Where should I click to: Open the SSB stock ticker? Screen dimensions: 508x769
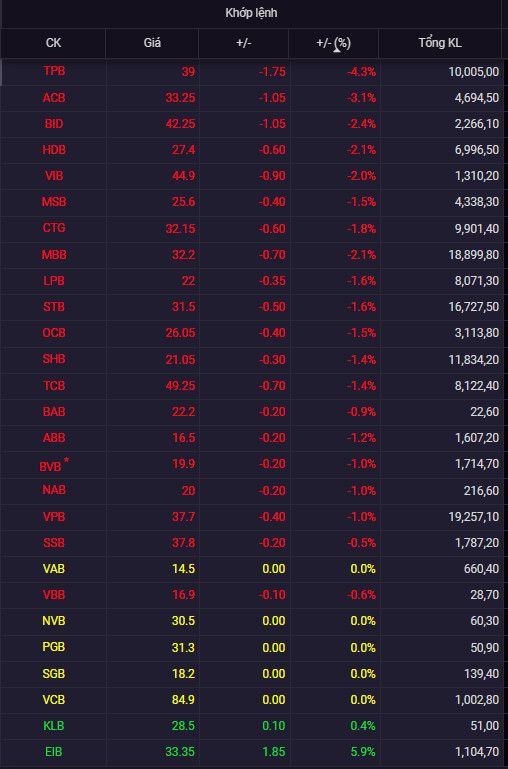point(54,543)
